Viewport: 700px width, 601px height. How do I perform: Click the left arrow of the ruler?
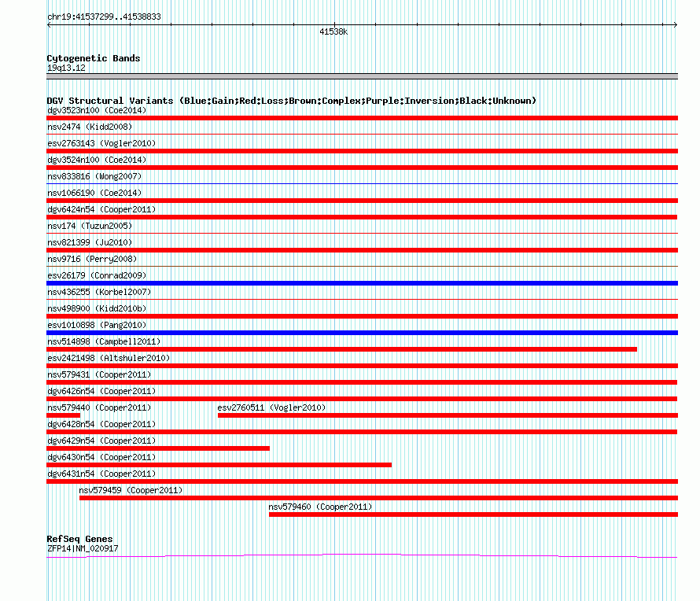[x=49, y=25]
